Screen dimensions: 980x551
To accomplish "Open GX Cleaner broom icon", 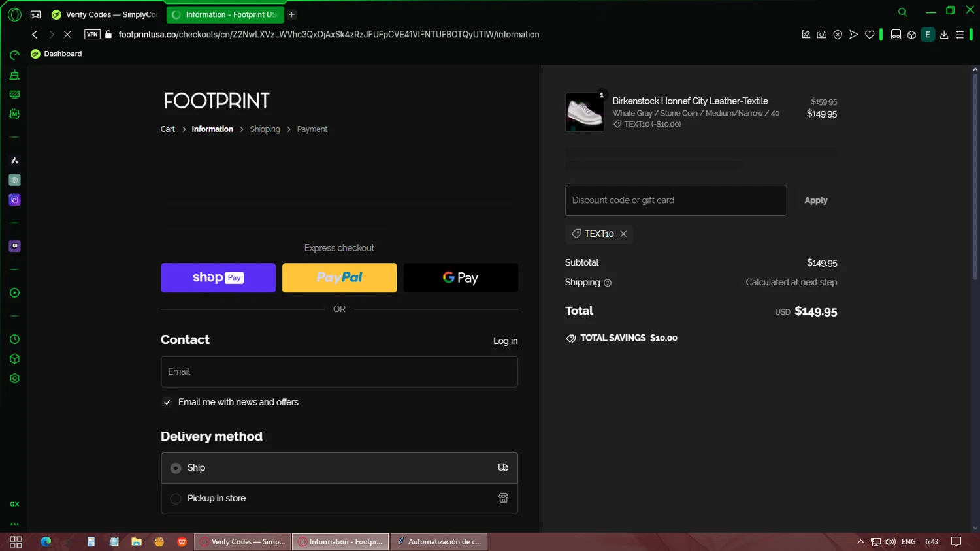I will (x=14, y=75).
